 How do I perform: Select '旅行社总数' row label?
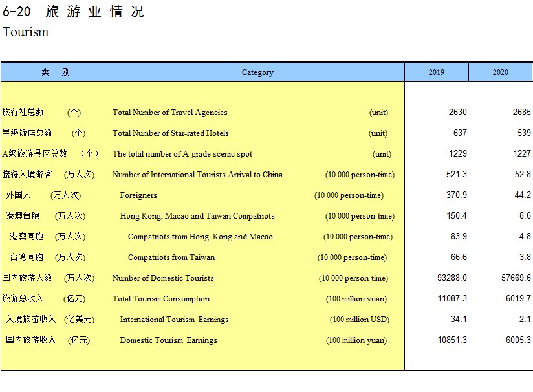pos(23,112)
